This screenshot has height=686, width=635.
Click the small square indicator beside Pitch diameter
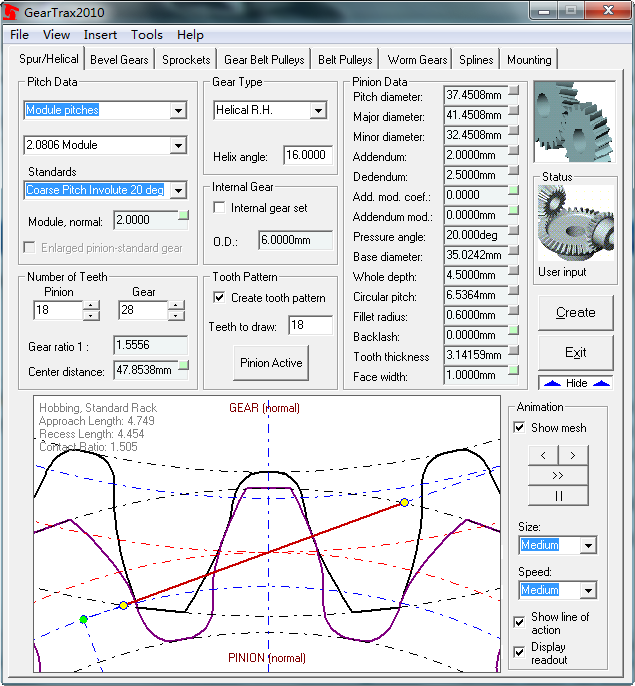[514, 90]
